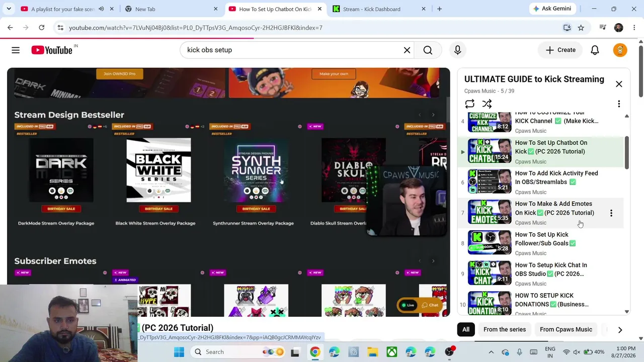This screenshot has height=362, width=644.
Task: Open the Windows Start menu
Action: pos(179,352)
